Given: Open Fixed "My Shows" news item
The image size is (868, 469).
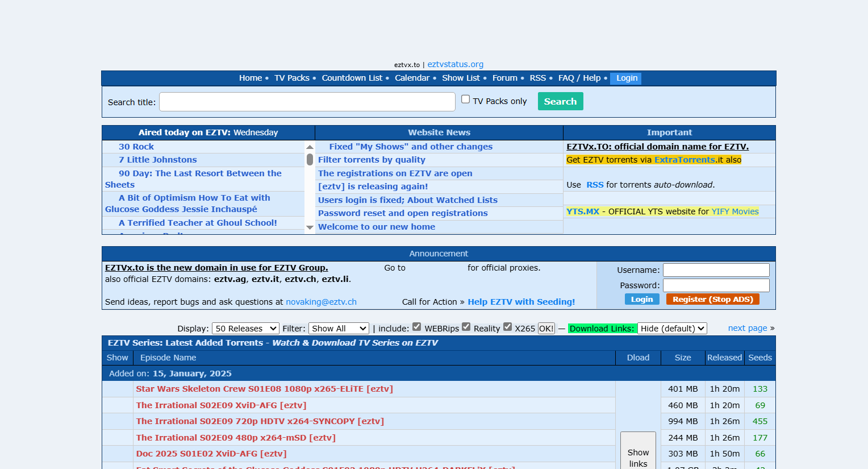Looking at the screenshot, I should (411, 147).
